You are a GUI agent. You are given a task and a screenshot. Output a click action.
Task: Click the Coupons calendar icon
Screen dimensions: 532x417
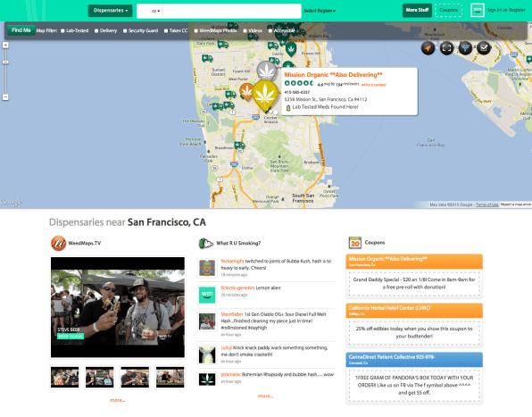[x=355, y=243]
